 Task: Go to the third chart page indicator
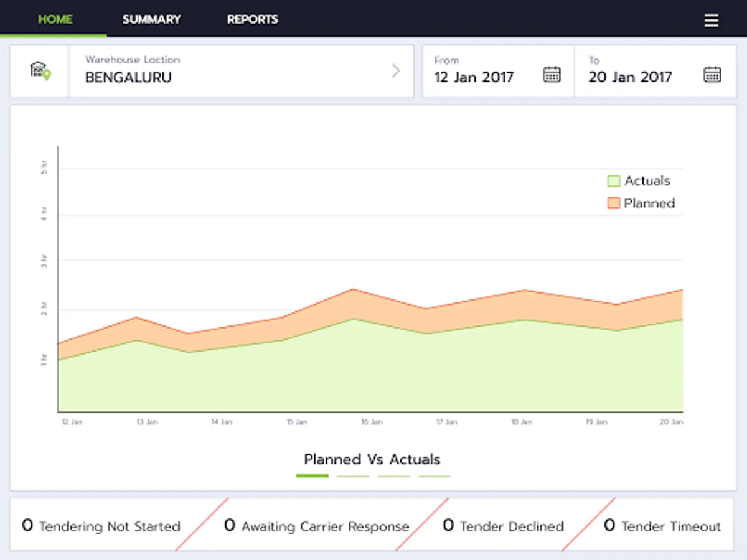(393, 476)
